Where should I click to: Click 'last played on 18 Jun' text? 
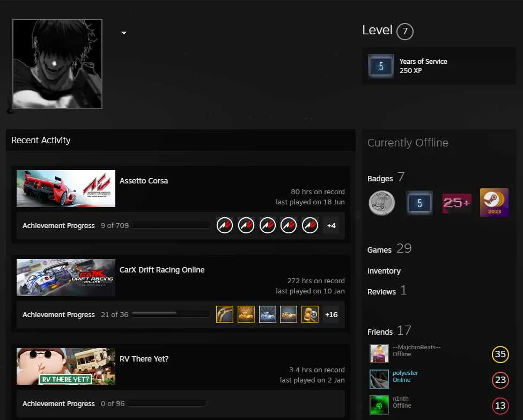[x=310, y=202]
